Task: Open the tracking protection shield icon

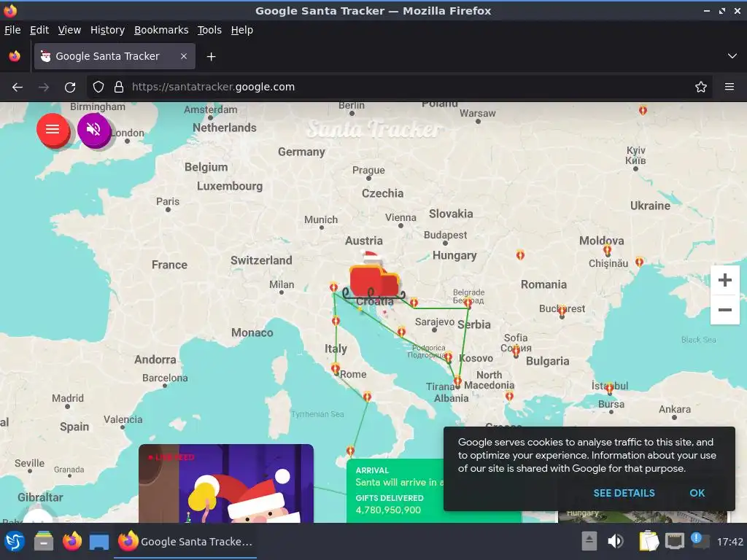Action: pos(98,87)
